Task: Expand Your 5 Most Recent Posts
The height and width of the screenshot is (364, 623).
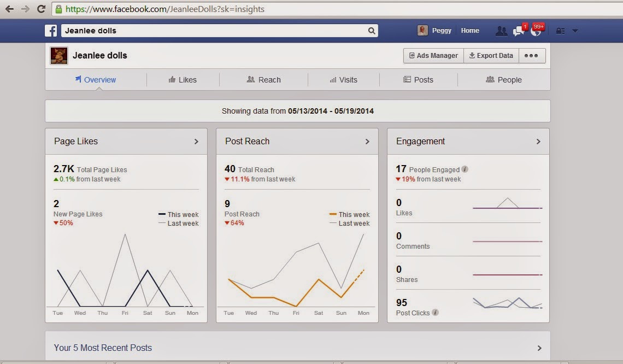Action: [539, 347]
